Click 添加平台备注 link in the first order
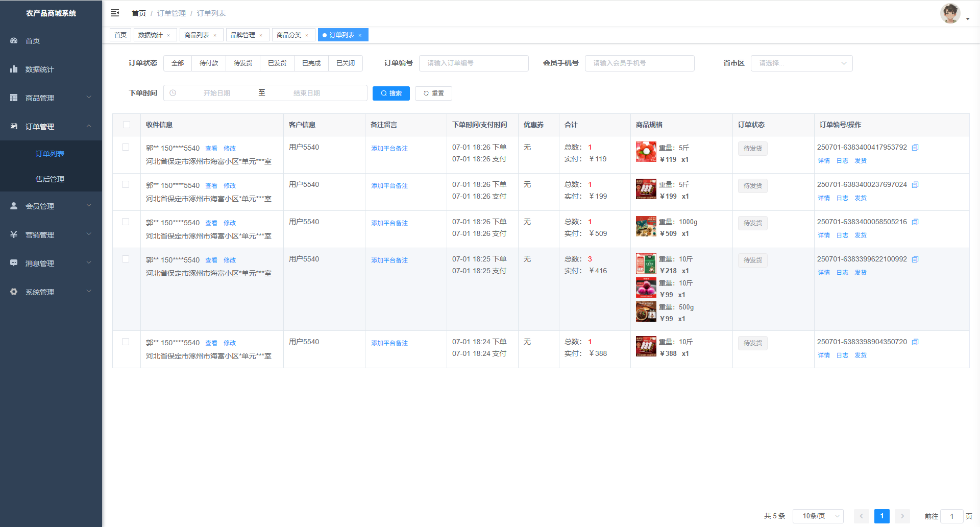 coord(389,149)
